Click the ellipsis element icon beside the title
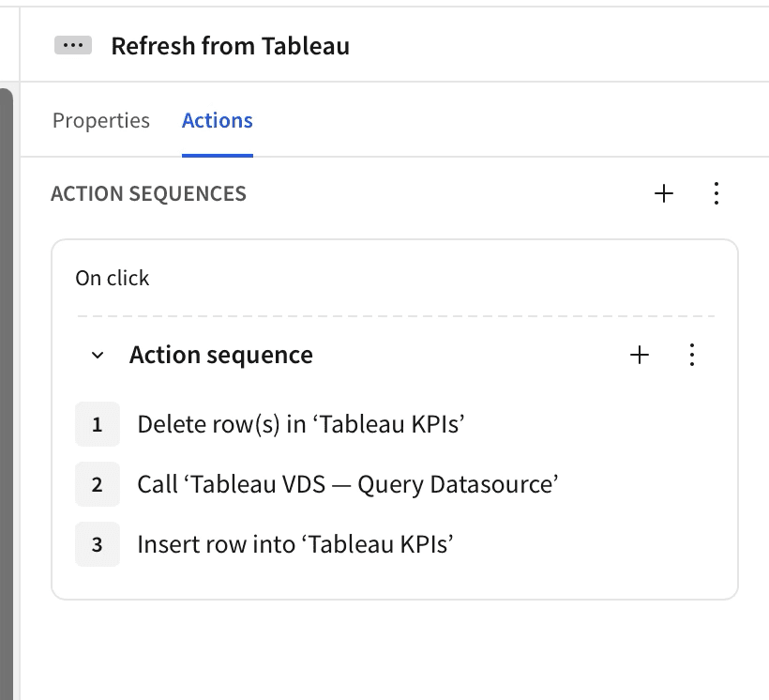Screen dimensions: 769x700 click(73, 46)
